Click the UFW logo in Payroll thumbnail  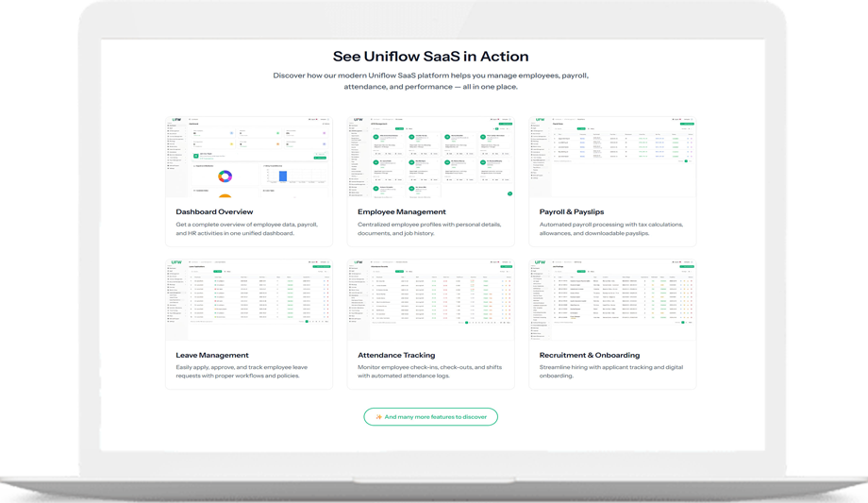click(x=540, y=120)
